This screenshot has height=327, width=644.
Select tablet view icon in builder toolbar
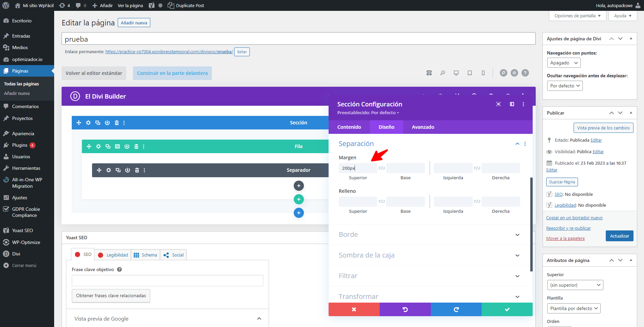coord(470,73)
